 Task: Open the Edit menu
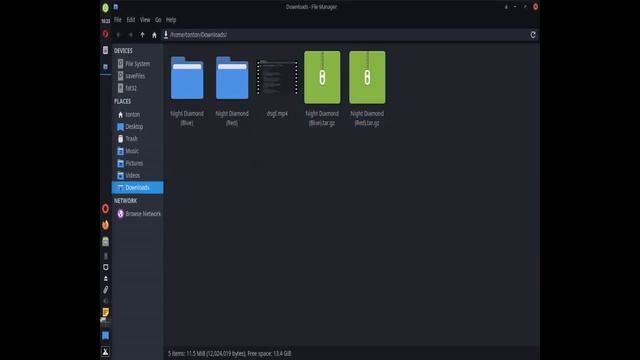131,20
